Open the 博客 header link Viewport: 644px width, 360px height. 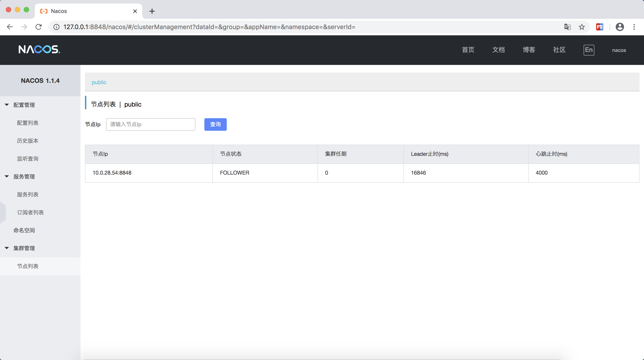pyautogui.click(x=529, y=50)
